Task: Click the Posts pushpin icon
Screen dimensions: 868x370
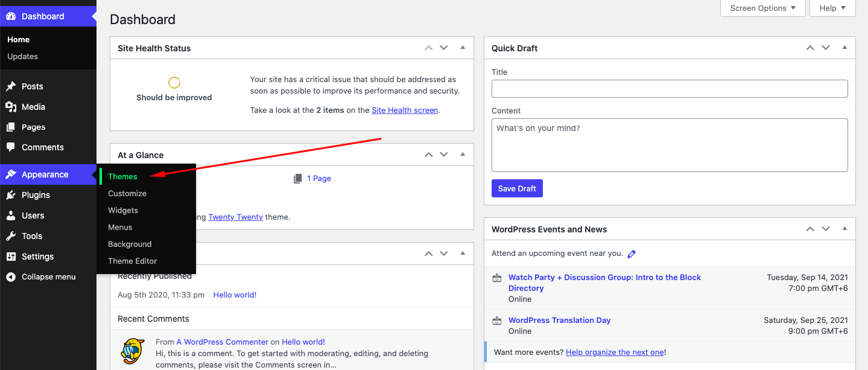Action: click(x=11, y=86)
